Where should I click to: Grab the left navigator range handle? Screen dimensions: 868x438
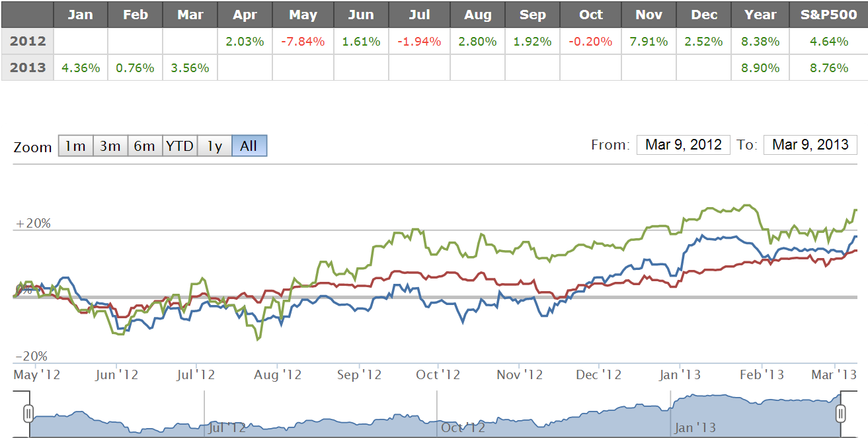click(x=28, y=414)
